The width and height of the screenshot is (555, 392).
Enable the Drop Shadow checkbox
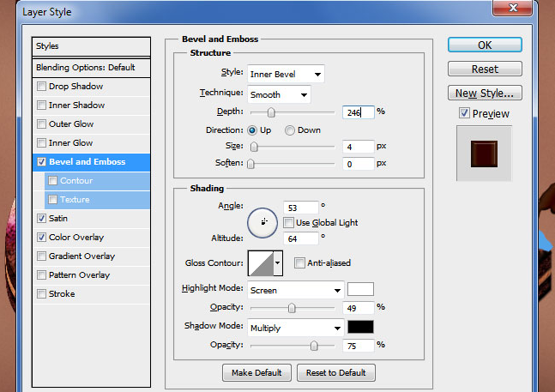41,87
